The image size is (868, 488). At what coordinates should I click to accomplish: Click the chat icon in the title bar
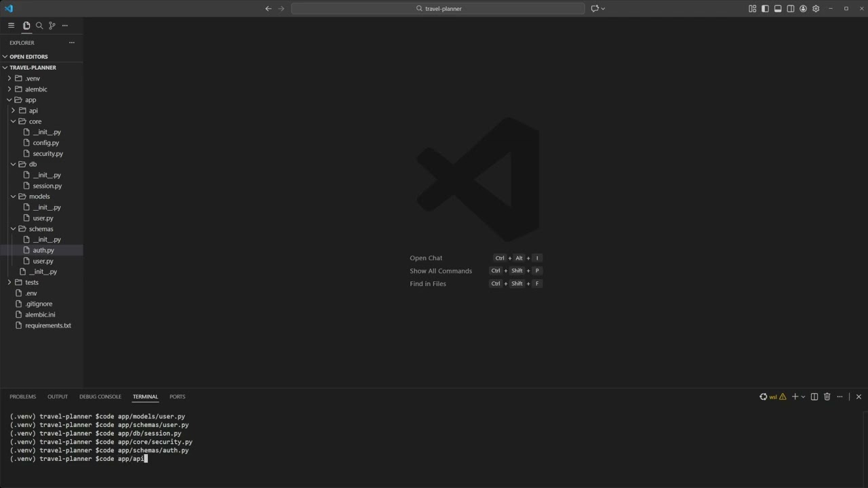pyautogui.click(x=595, y=9)
